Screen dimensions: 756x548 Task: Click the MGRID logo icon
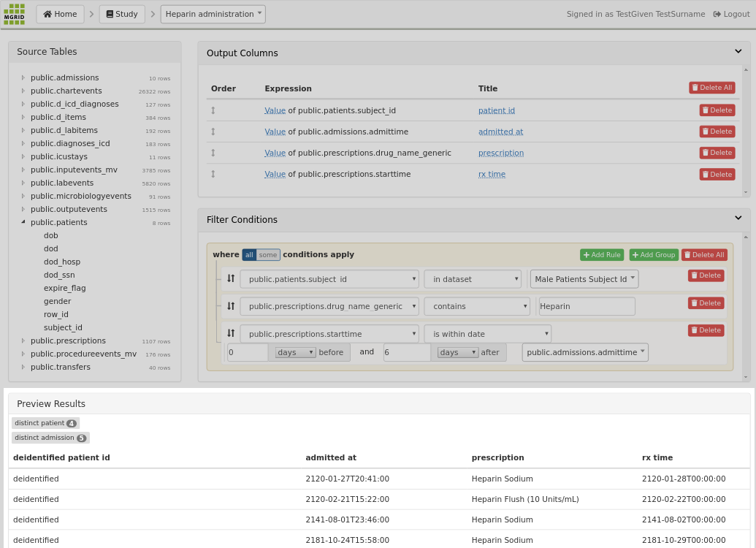14,14
